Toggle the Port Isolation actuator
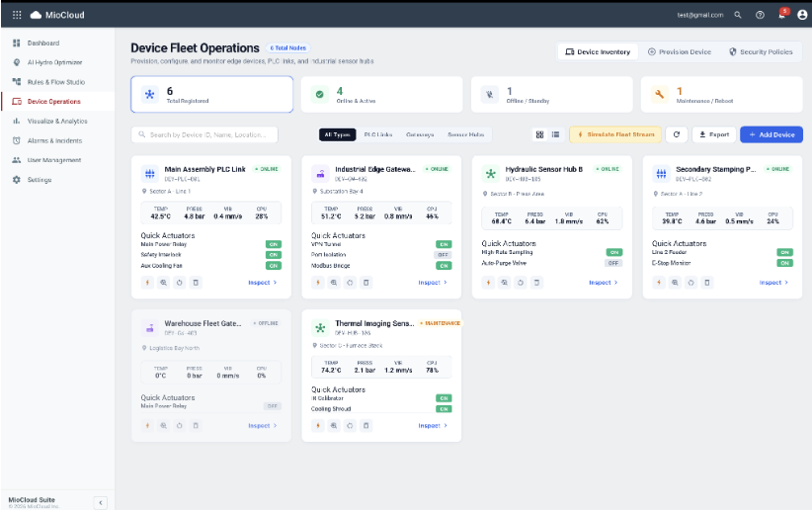 (443, 255)
